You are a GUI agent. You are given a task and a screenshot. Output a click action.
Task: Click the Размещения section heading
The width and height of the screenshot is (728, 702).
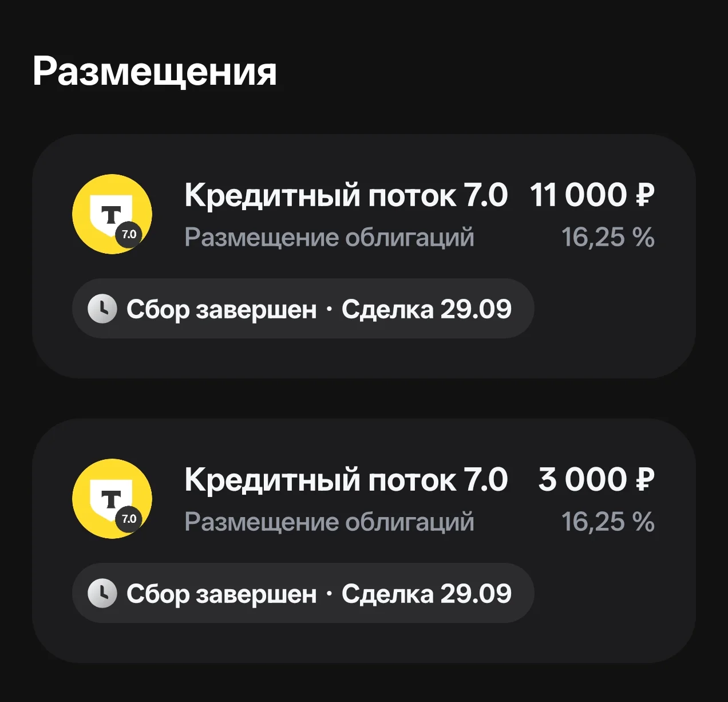pyautogui.click(x=155, y=73)
